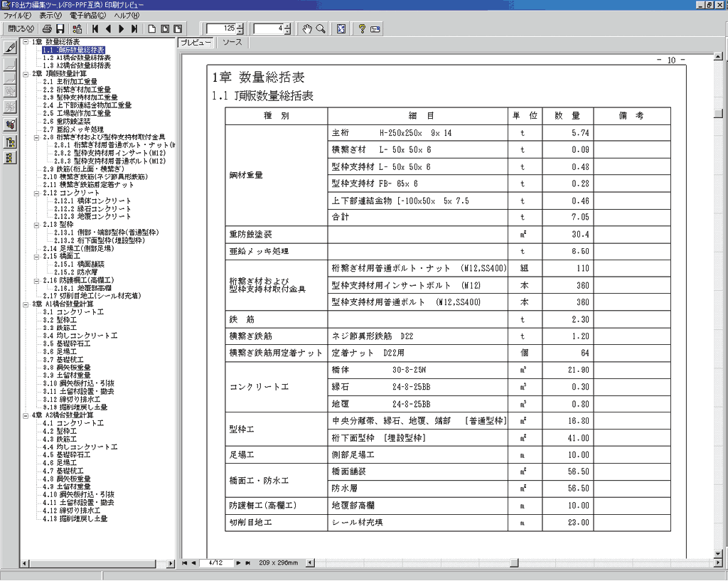Click preview vertical scrollbar up arrow
This screenshot has height=581, width=728.
tap(718, 57)
